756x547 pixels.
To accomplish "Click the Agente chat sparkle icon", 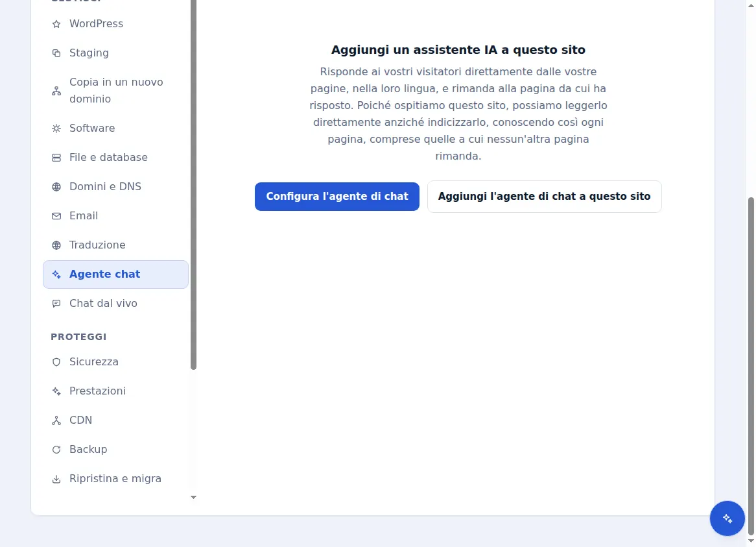I will click(56, 274).
